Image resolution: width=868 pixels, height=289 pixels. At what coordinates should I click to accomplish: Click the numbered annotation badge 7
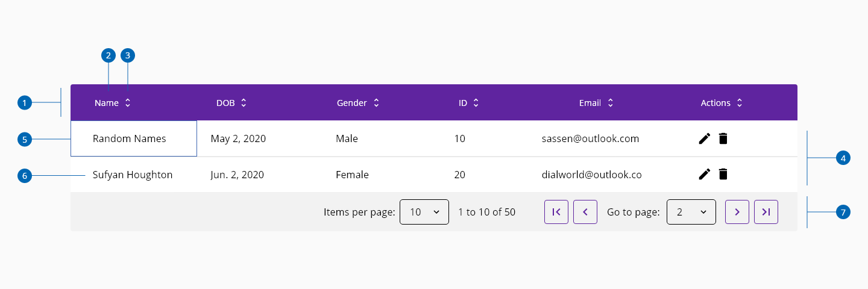click(x=843, y=212)
